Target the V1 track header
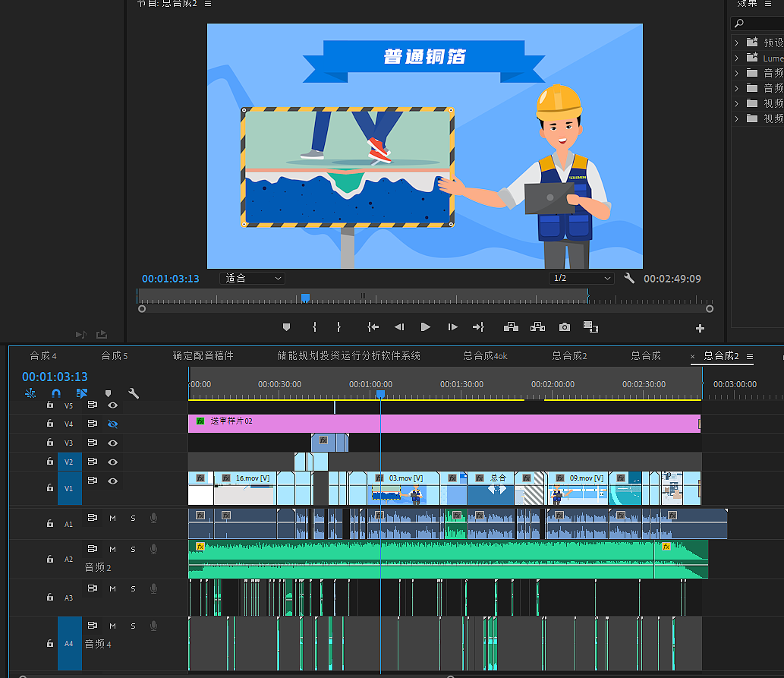This screenshot has height=678, width=784. (x=69, y=488)
